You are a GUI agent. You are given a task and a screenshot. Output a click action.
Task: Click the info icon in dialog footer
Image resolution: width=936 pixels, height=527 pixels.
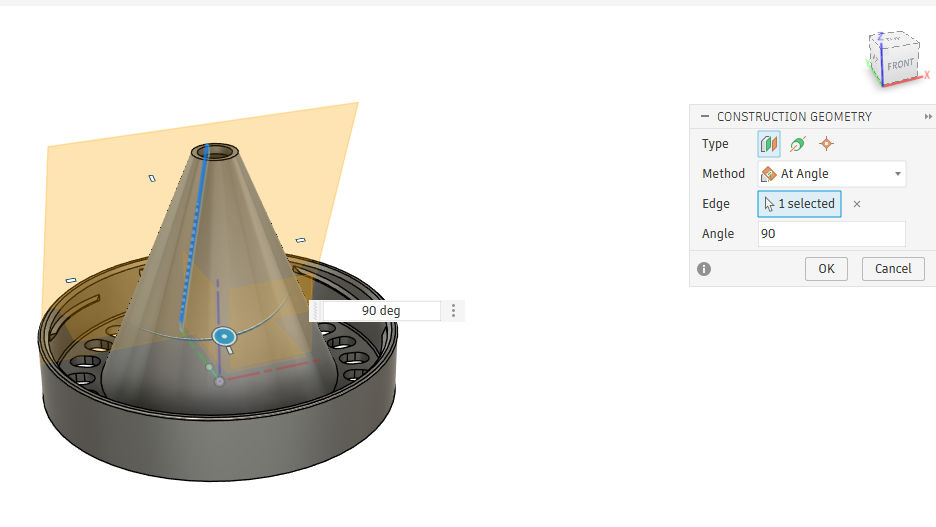[704, 269]
